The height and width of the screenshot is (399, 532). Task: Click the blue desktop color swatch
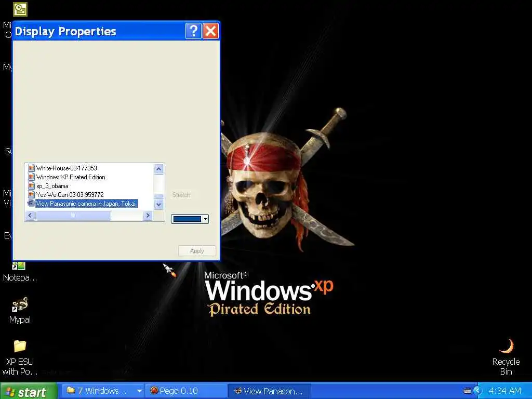[187, 219]
